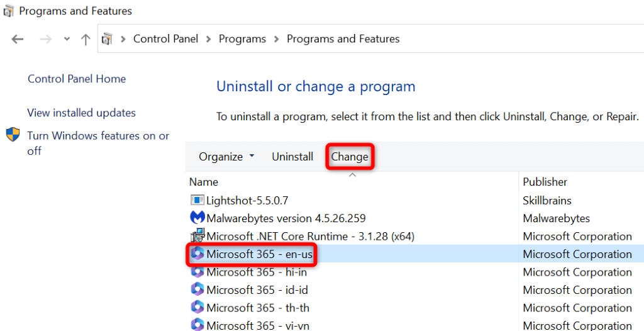This screenshot has height=331, width=644.
Task: Go back with the Back arrow
Action: click(x=18, y=39)
